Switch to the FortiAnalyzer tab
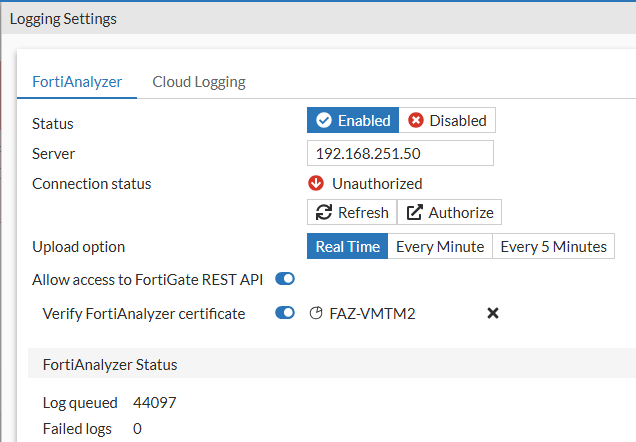Screen dimensions: 636x442 point(77,82)
